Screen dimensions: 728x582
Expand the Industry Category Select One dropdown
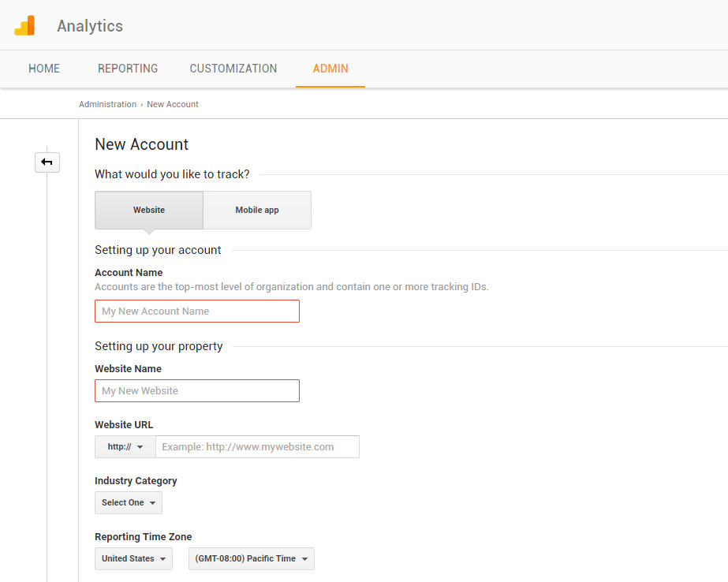[129, 502]
